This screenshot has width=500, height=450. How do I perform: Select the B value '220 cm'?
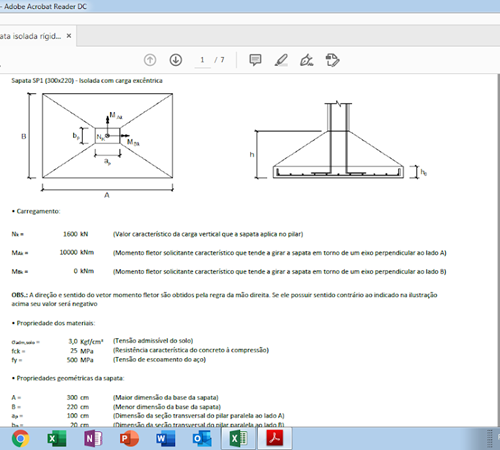tap(78, 407)
